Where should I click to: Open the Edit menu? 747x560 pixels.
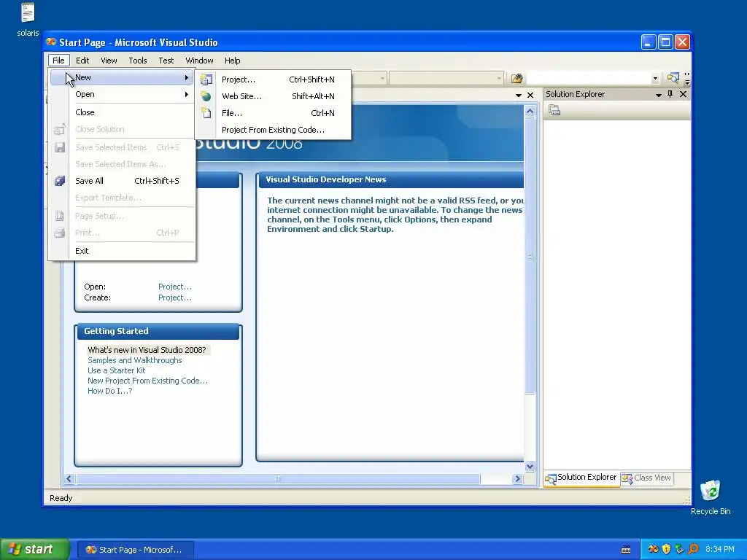click(82, 61)
